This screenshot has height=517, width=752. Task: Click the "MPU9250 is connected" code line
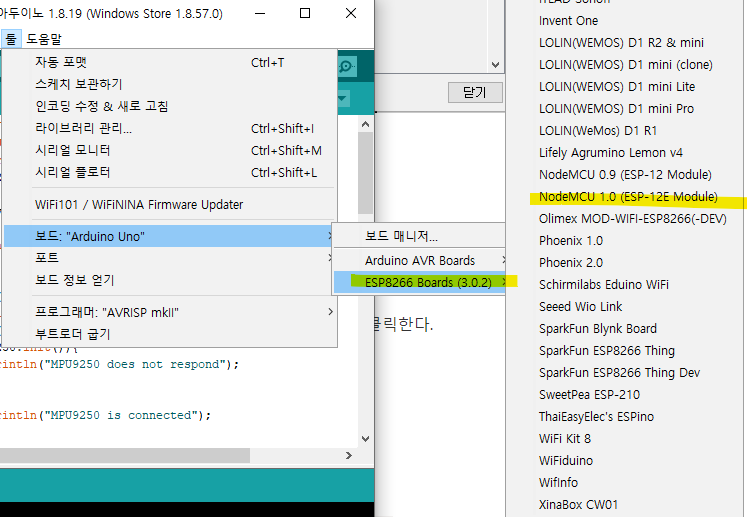pos(106,415)
